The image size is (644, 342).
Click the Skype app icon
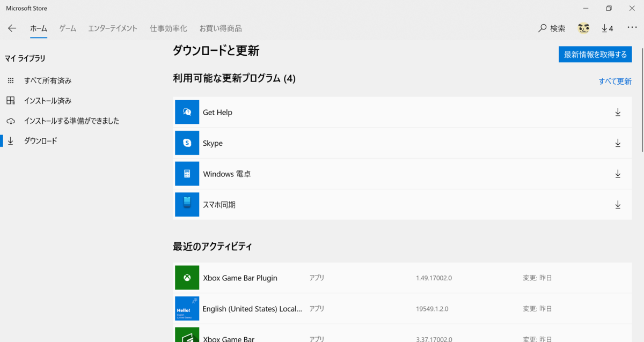[187, 143]
